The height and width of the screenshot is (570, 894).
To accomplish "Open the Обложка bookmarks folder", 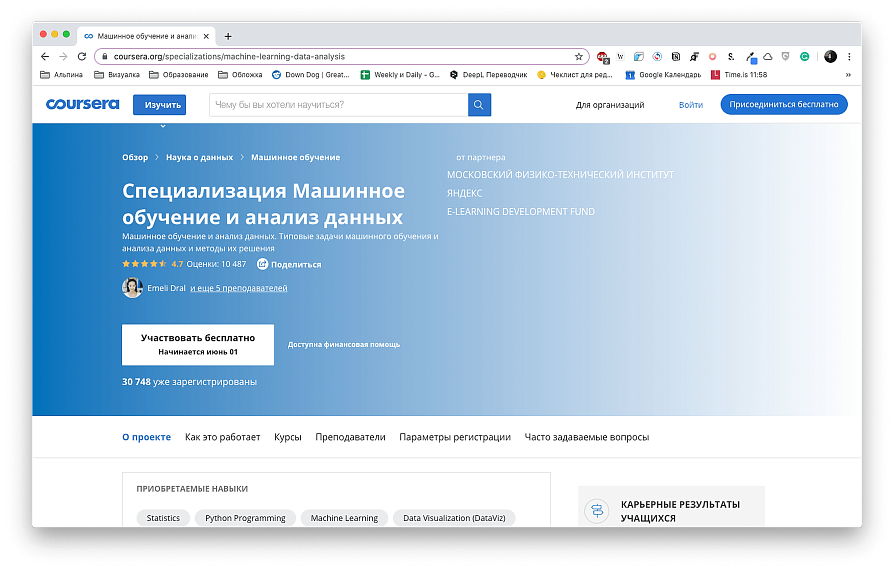I will point(240,75).
